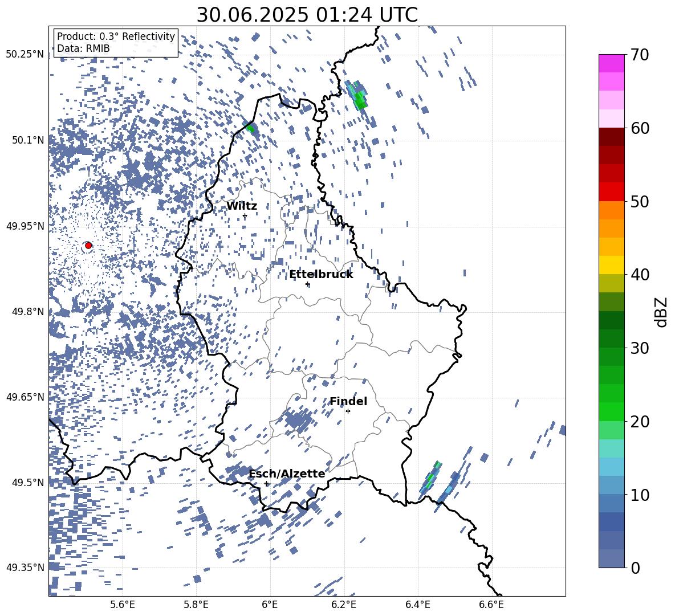Click the yellow colorbar segment above 40
The image size is (675, 616).
tap(611, 265)
